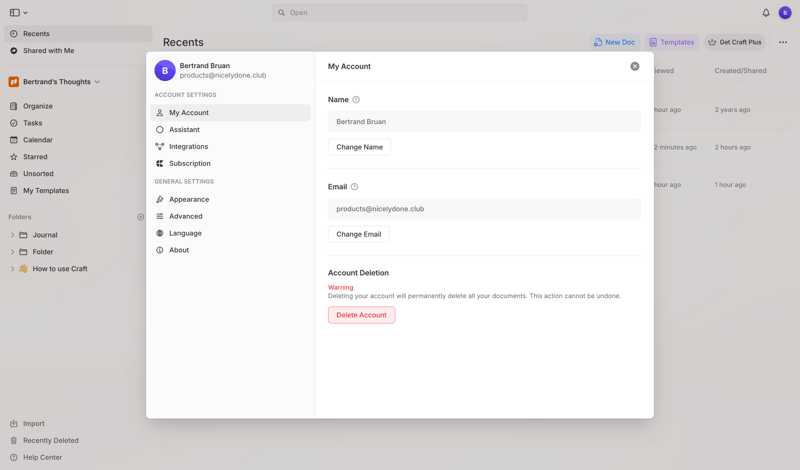Click Change Email button

pyautogui.click(x=359, y=234)
